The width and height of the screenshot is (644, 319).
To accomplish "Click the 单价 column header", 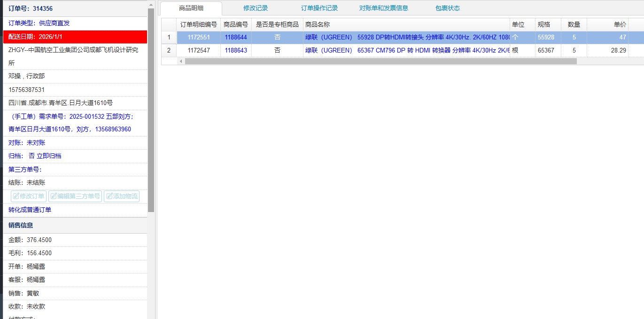I will click(620, 24).
